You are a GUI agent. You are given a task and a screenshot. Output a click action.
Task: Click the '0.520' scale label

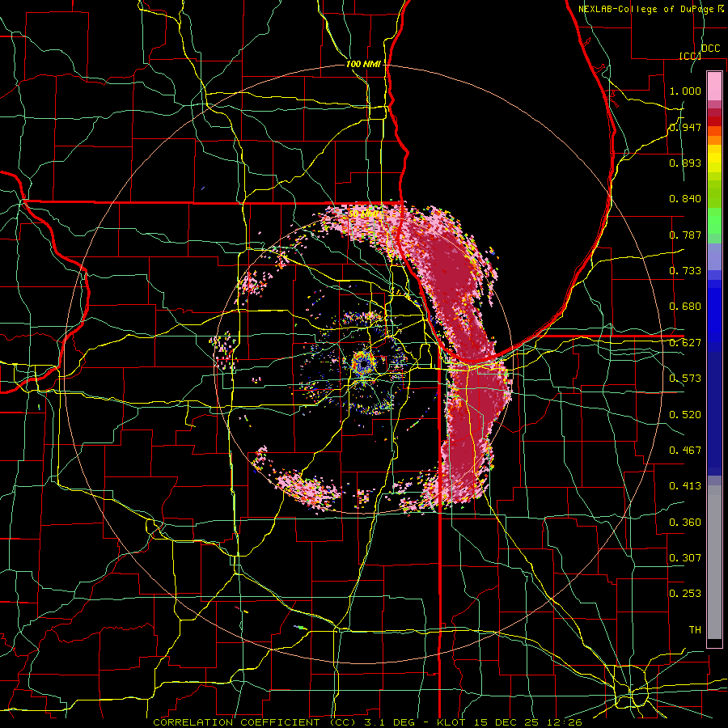click(685, 415)
